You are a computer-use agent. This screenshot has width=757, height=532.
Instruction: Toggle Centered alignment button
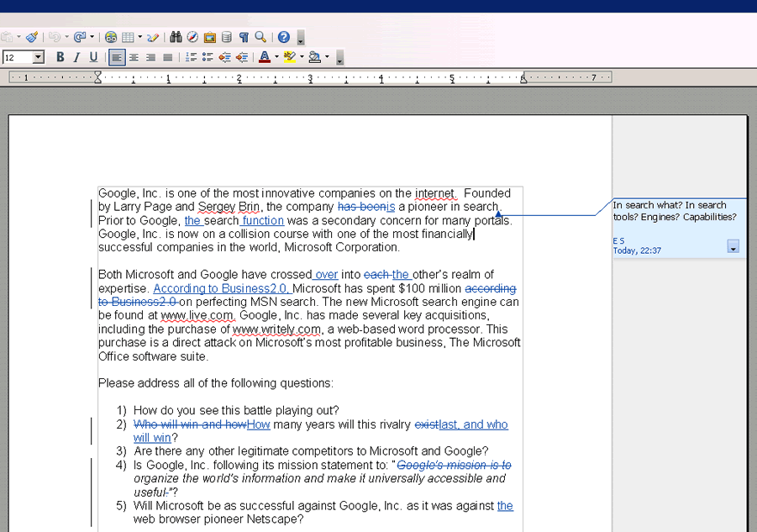tap(134, 57)
